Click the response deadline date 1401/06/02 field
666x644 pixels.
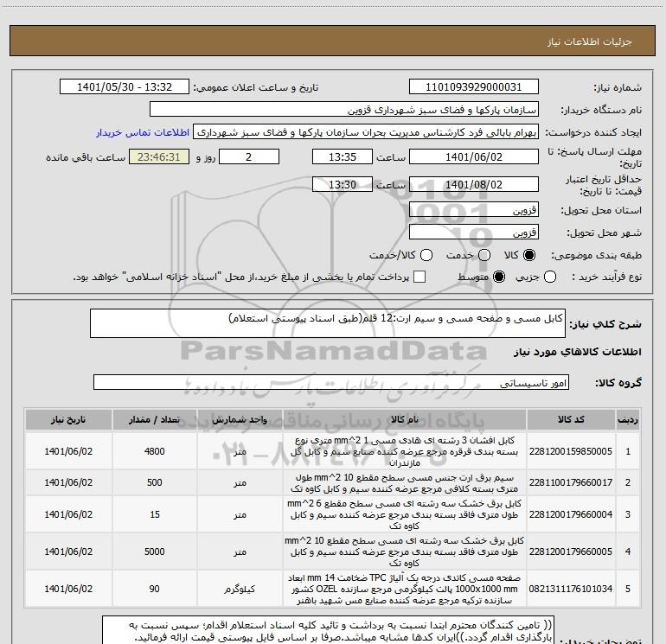click(474, 157)
